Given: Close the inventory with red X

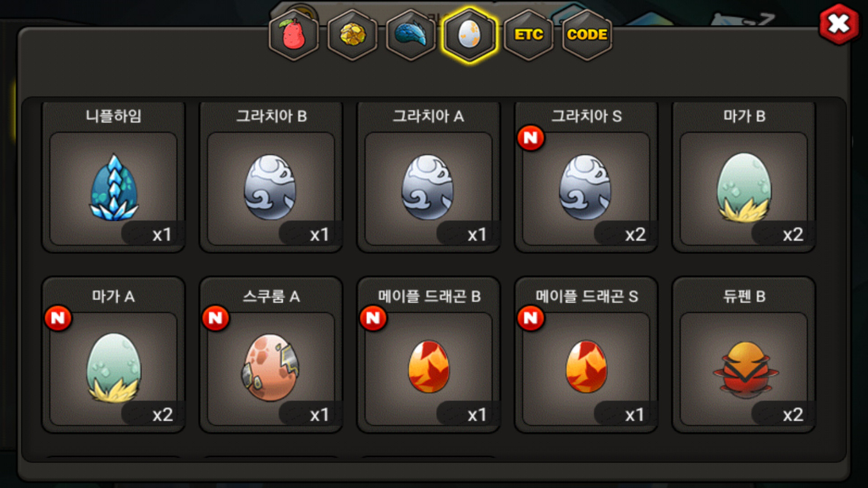Looking at the screenshot, I should click(839, 24).
